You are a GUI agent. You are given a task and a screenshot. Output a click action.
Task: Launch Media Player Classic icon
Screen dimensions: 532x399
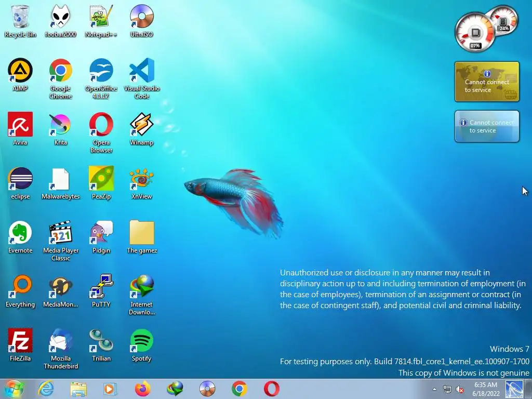(60, 241)
